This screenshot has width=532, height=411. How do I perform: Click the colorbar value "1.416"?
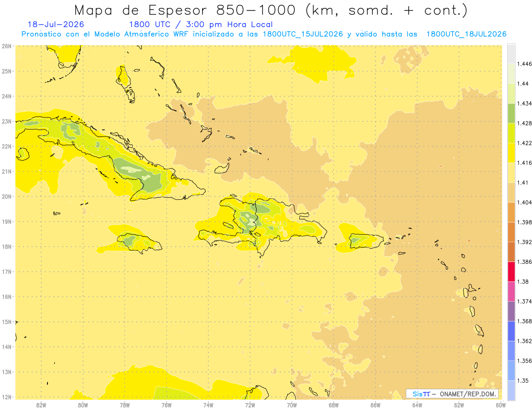tap(524, 163)
